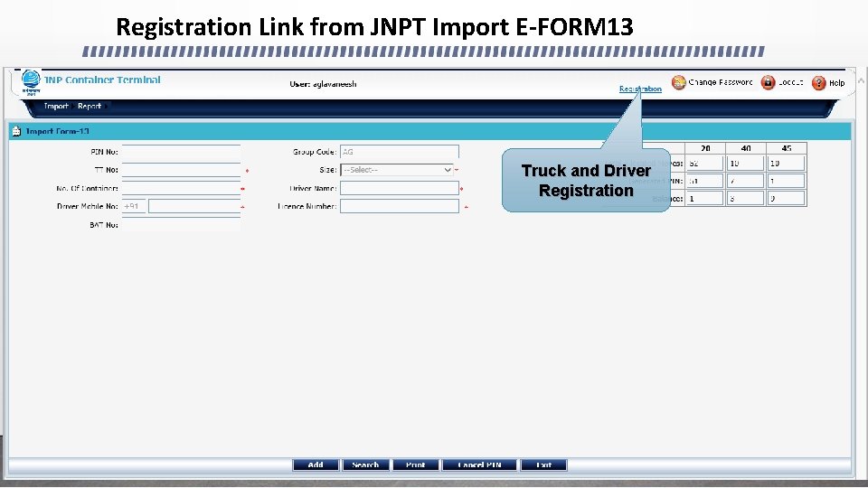Click the User: aglavaneesh text
Viewport: 868px width, 488px height.
pos(323,84)
